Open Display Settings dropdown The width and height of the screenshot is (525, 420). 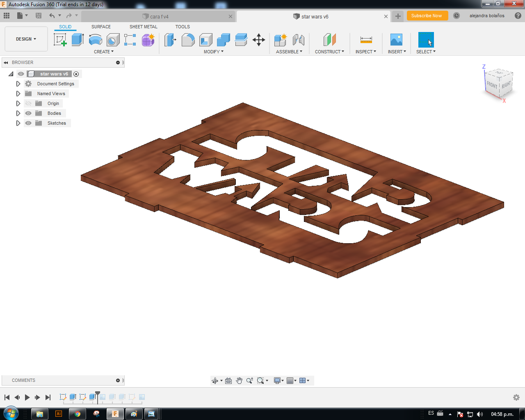click(x=279, y=381)
